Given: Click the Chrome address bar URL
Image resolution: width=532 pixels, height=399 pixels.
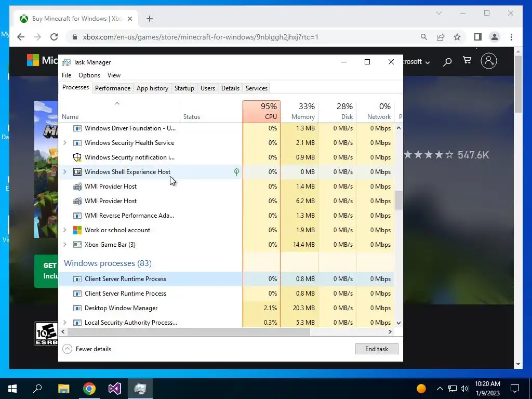Looking at the screenshot, I should pyautogui.click(x=201, y=37).
